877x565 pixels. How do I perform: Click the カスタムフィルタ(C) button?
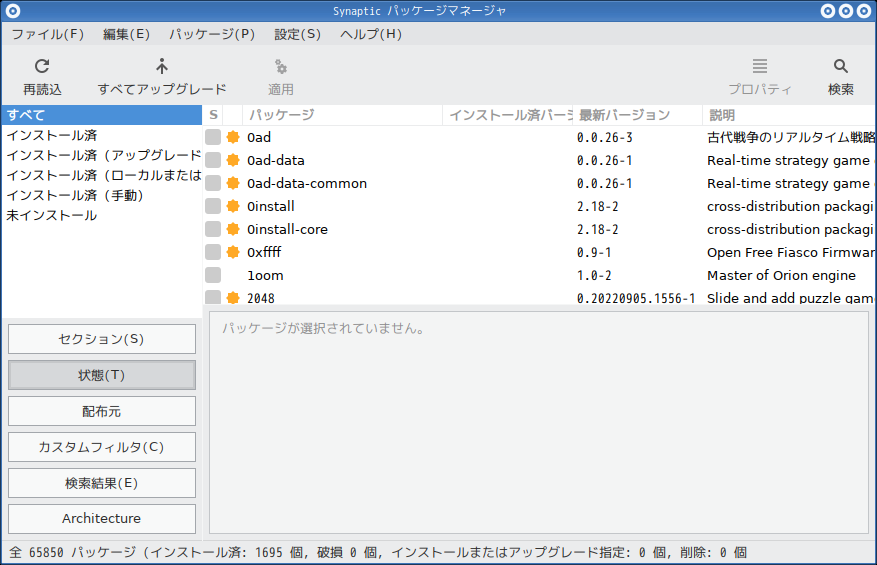[102, 447]
